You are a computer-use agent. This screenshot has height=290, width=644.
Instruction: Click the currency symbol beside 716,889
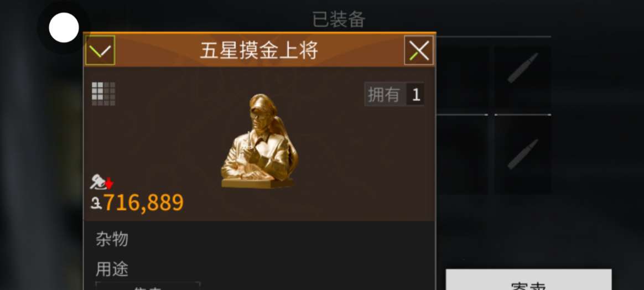coord(96,203)
